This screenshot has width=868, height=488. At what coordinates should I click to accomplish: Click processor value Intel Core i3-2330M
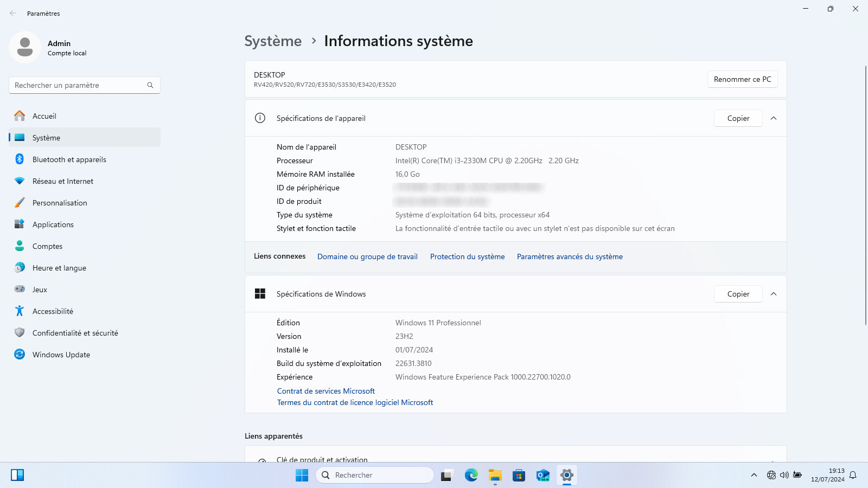[487, 160]
